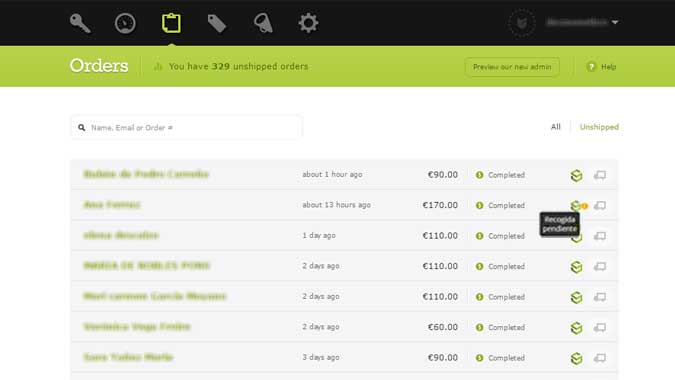The width and height of the screenshot is (675, 380).
Task: Click the €170.00 amount
Action: [440, 205]
